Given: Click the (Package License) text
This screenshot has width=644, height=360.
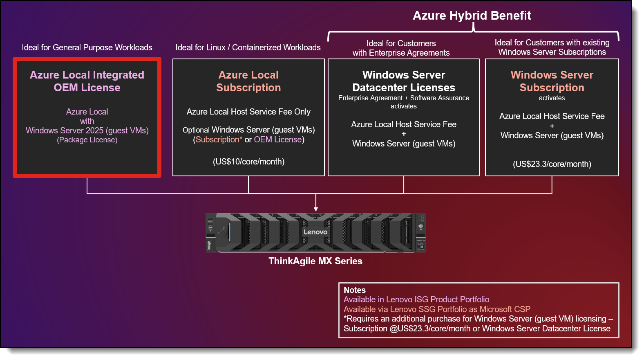Looking at the screenshot, I should (87, 140).
